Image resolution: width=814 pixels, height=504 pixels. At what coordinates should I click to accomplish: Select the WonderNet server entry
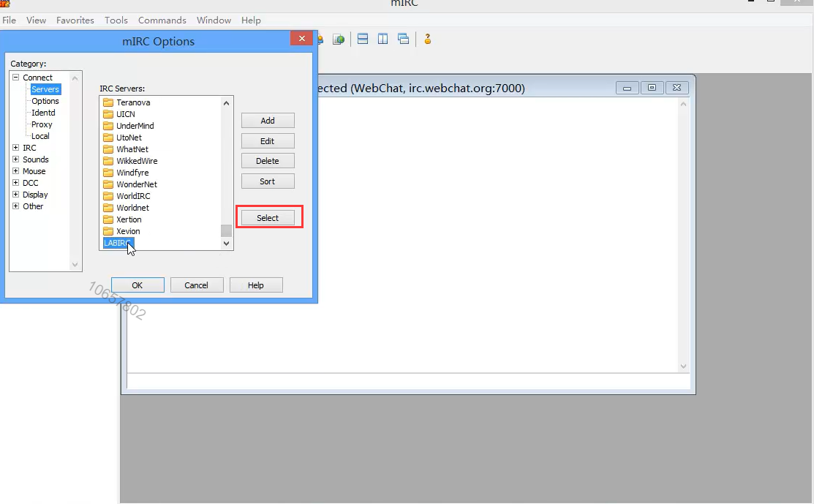click(137, 184)
